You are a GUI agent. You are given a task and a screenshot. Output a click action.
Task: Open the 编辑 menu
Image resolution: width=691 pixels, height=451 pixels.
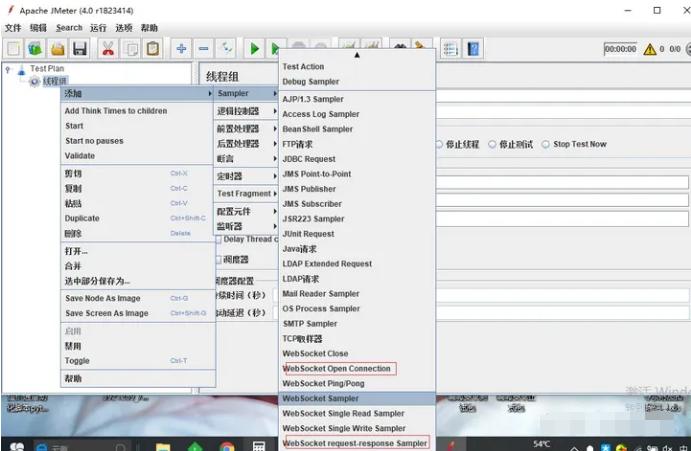[x=38, y=28]
